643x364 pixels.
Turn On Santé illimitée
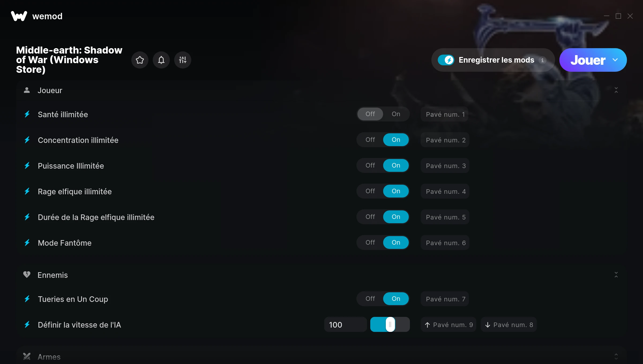tap(396, 114)
